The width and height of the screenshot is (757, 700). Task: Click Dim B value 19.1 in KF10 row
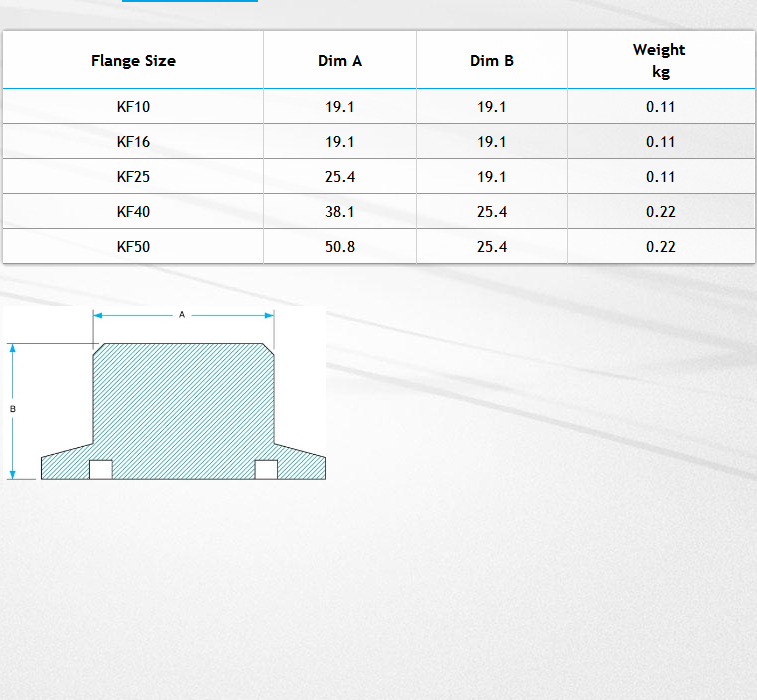click(x=491, y=106)
